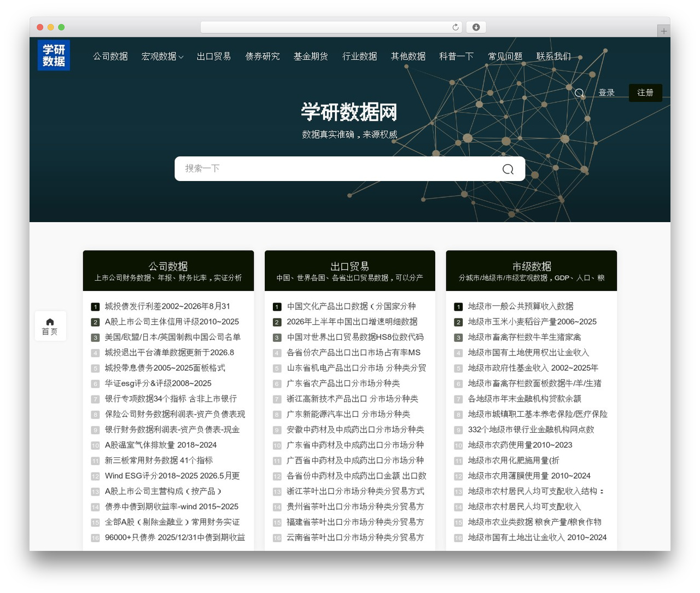700x593 pixels.
Task: Click the 首页 home icon on the left
Action: pyautogui.click(x=50, y=327)
